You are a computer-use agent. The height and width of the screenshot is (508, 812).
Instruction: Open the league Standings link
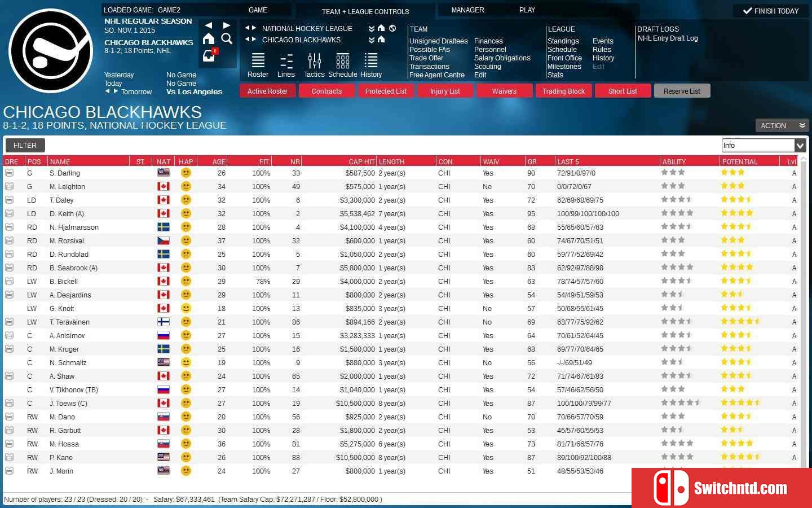click(563, 41)
